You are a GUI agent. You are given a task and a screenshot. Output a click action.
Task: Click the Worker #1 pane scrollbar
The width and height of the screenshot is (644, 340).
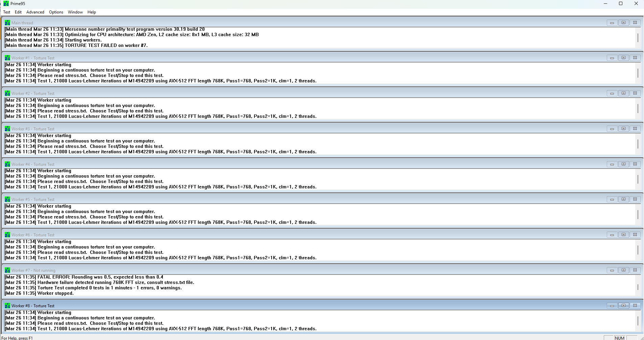tap(638, 73)
